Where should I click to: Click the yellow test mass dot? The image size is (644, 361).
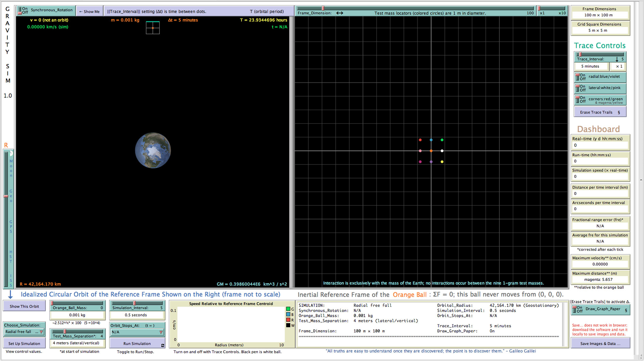442,162
